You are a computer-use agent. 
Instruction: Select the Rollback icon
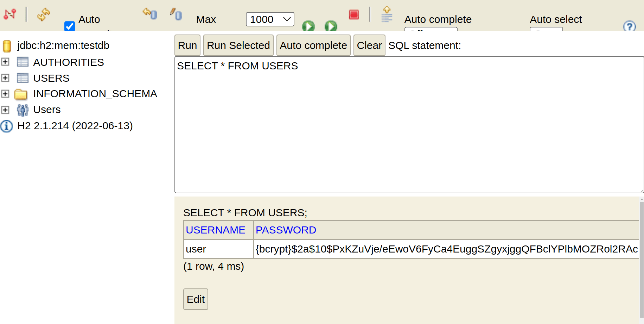149,14
